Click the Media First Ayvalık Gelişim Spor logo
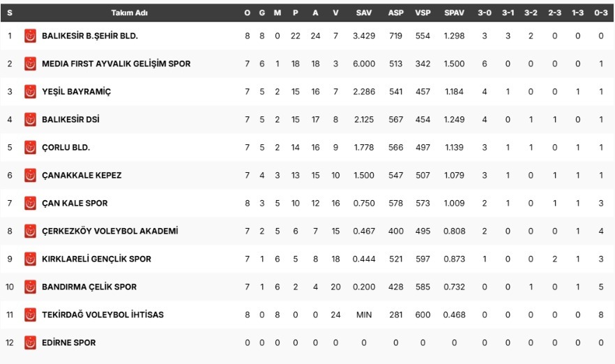 (30, 63)
